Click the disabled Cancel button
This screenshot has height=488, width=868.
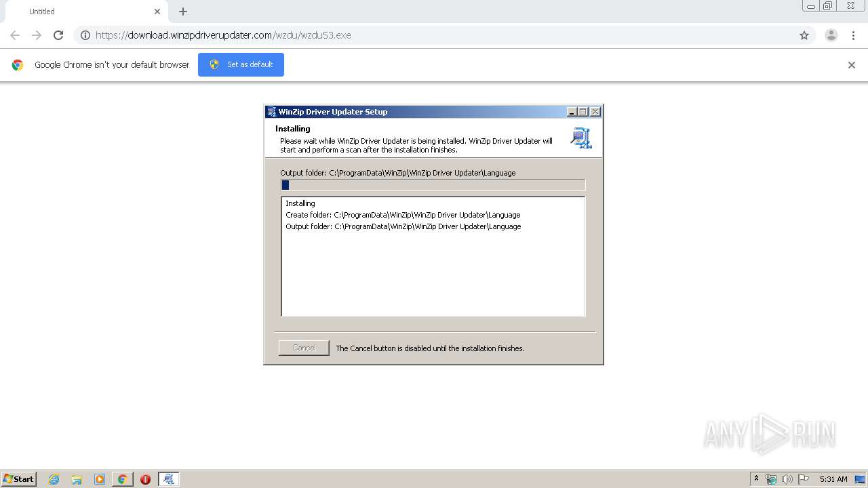click(304, 348)
